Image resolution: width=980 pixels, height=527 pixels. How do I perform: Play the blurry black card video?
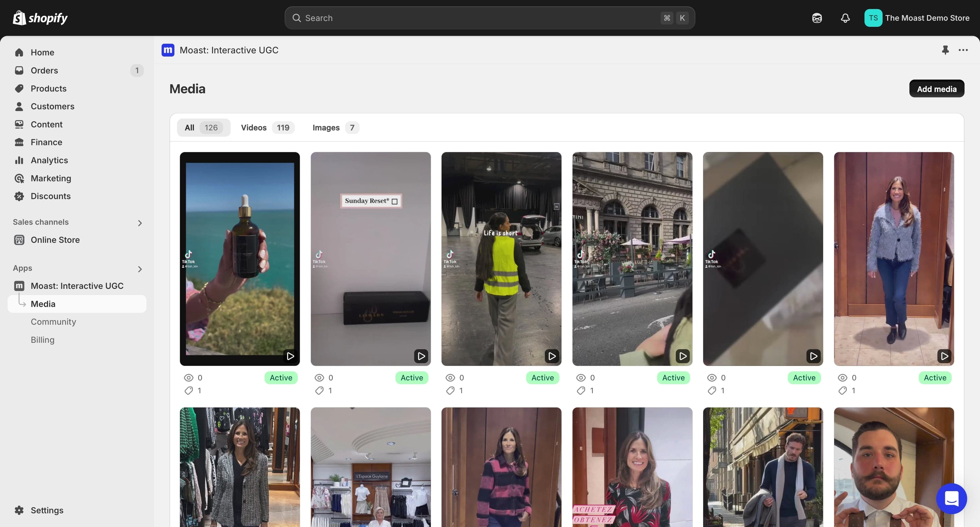point(814,356)
